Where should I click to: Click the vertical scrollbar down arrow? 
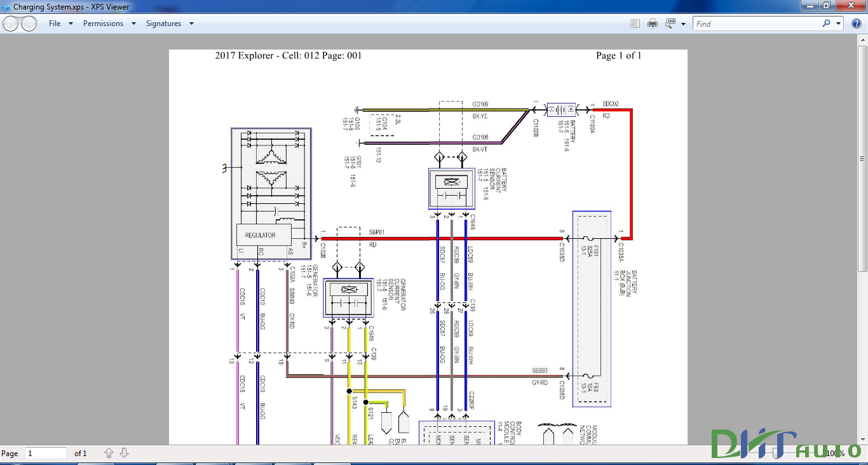(862, 438)
